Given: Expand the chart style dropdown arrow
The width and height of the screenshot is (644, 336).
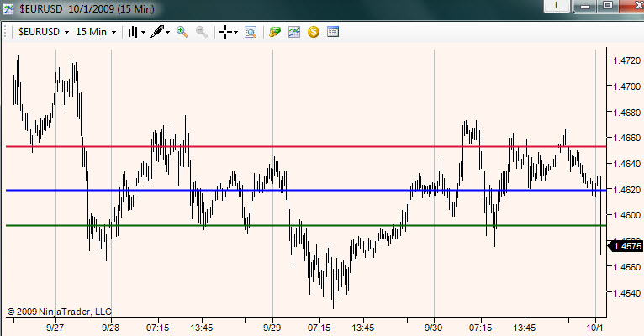Looking at the screenshot, I should pos(143,33).
